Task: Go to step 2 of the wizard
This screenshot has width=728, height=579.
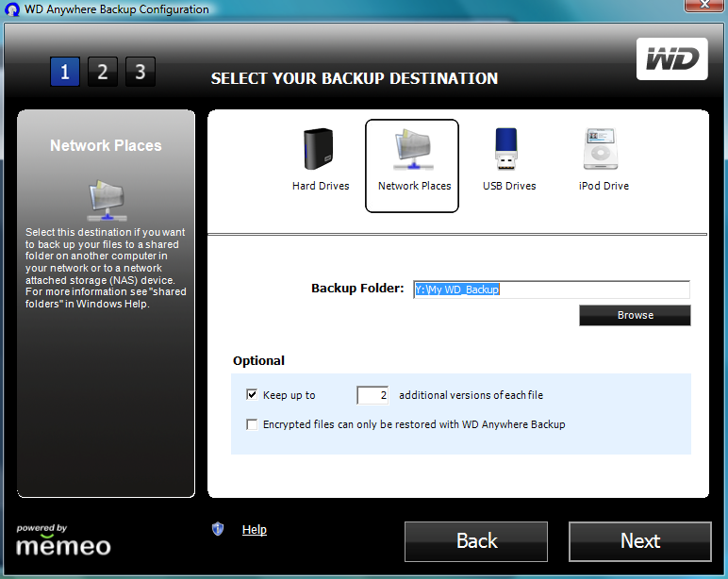Action: pyautogui.click(x=103, y=72)
